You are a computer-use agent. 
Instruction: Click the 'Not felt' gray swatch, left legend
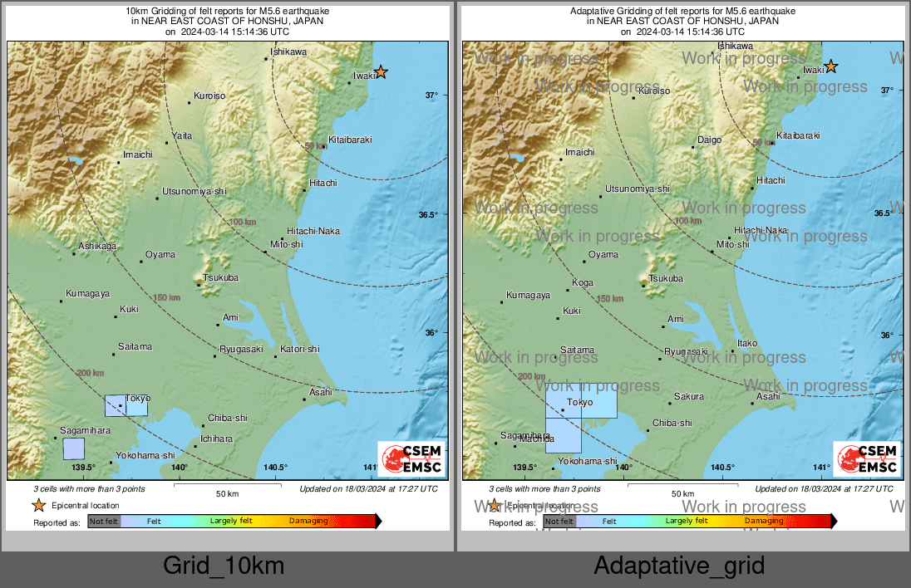point(104,522)
